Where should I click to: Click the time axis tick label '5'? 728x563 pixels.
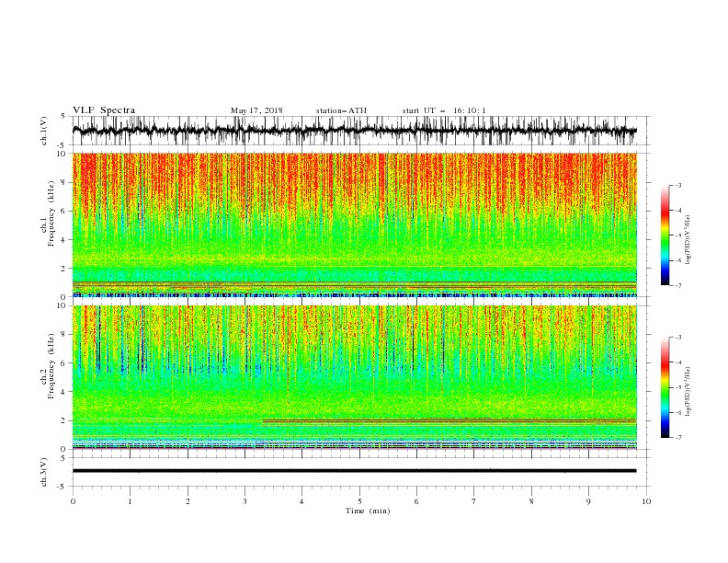[359, 501]
